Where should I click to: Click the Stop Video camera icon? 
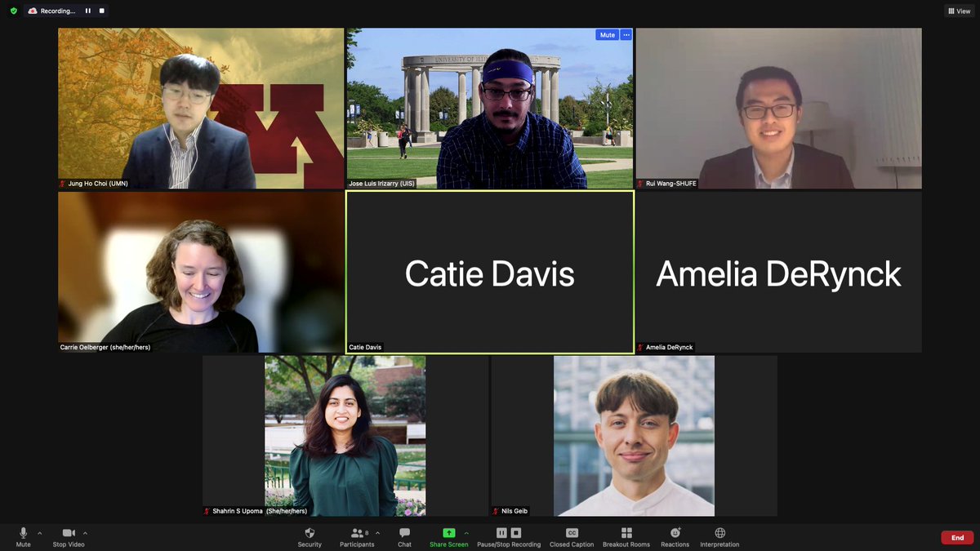[x=69, y=533]
